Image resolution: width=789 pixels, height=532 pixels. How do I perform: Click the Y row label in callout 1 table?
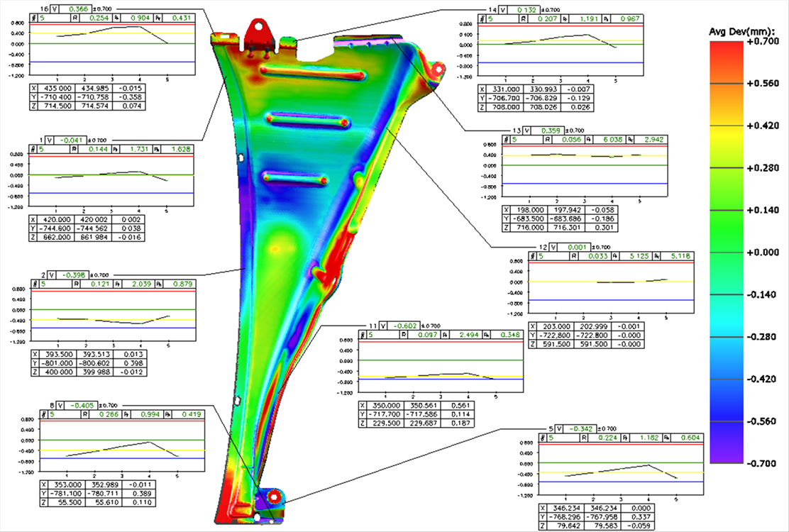(x=35, y=229)
